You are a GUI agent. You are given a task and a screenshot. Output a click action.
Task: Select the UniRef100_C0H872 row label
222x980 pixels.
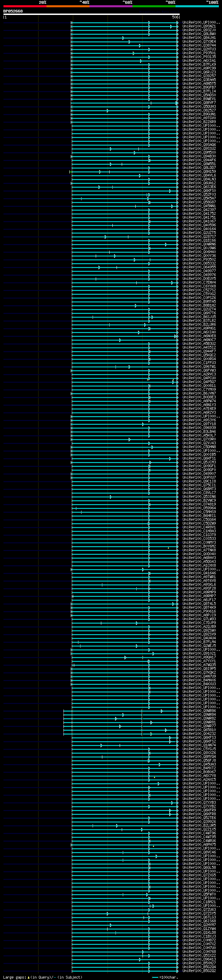[199, 940]
